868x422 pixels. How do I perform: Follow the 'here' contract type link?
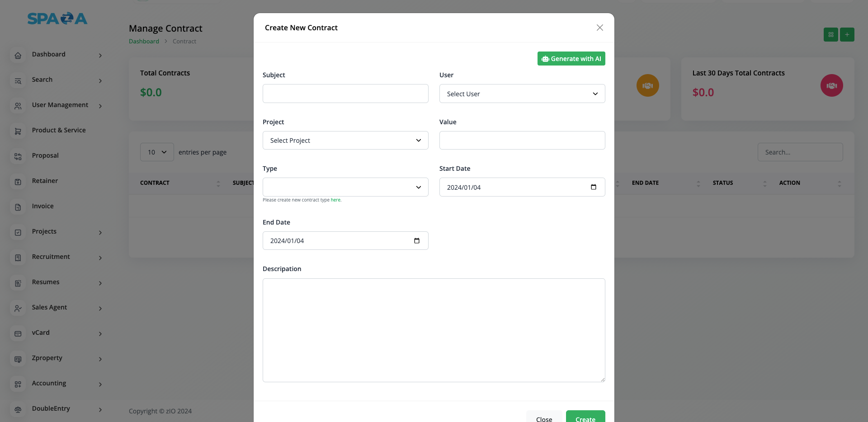[x=335, y=200]
